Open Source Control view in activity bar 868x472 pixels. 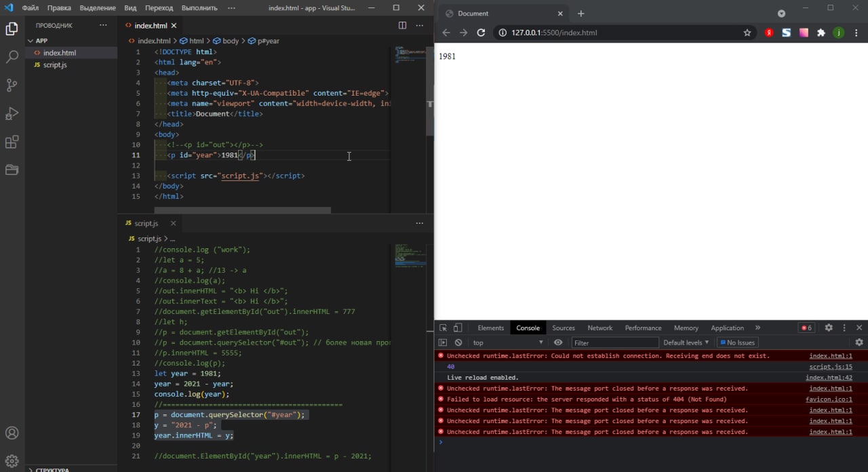(x=12, y=85)
